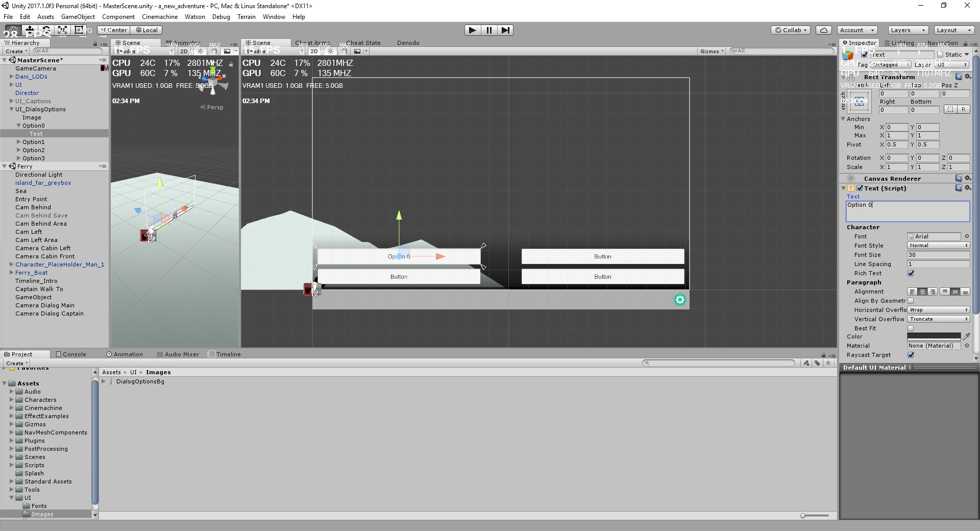980x531 pixels.
Task: Click the Pause button
Action: click(489, 30)
